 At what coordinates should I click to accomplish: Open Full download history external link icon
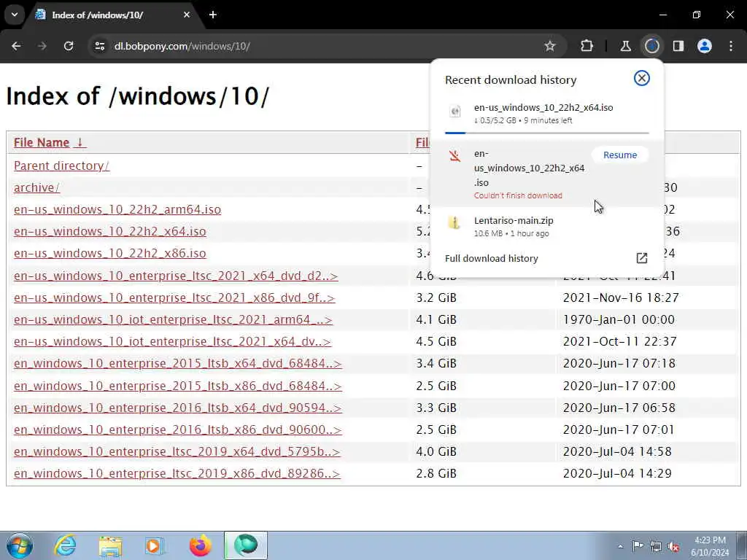(642, 258)
